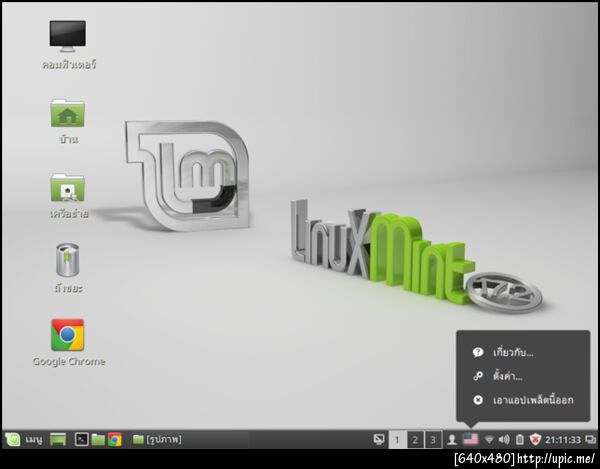Click the display/screen applet icon in panel
Viewport: 600px width, 469px height.
click(x=379, y=440)
